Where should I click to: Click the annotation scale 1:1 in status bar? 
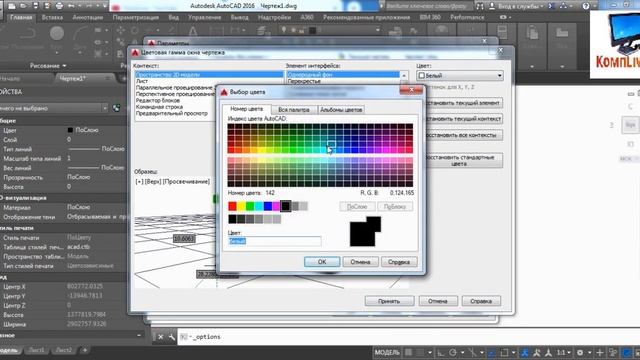pyautogui.click(x=562, y=352)
